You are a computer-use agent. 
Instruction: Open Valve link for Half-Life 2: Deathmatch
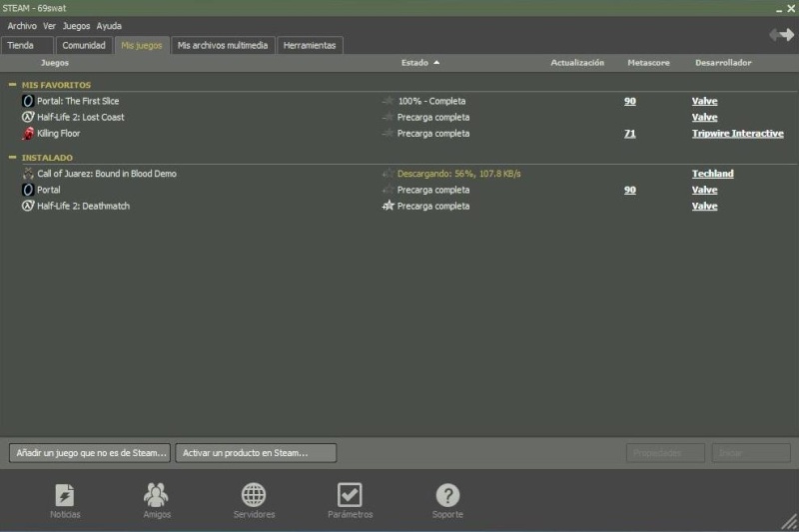[x=705, y=207]
